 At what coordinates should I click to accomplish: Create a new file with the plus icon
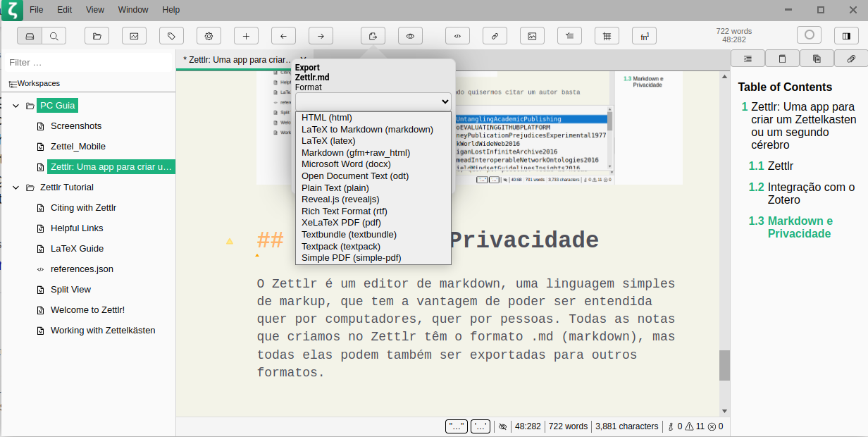pyautogui.click(x=246, y=35)
